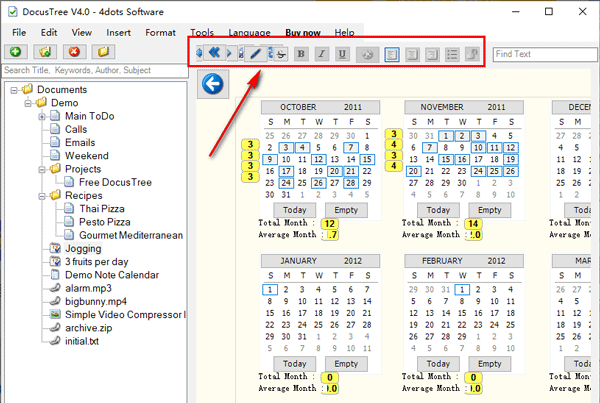600x403 pixels.
Task: Toggle October 2011 day 13
Action: point(334,160)
